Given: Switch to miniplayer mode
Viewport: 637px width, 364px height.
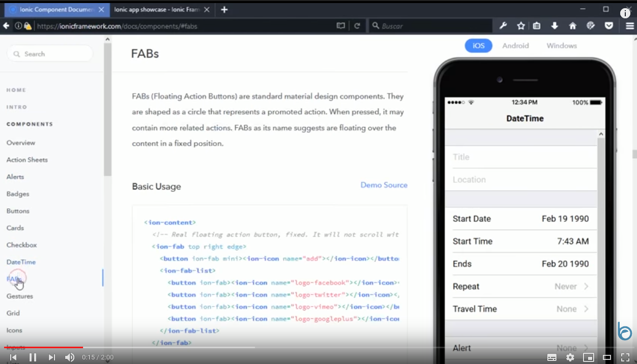Looking at the screenshot, I should tap(589, 357).
